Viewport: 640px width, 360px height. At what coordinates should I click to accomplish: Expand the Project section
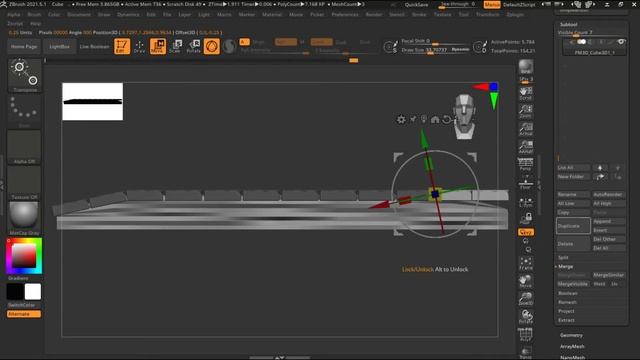pos(566,311)
